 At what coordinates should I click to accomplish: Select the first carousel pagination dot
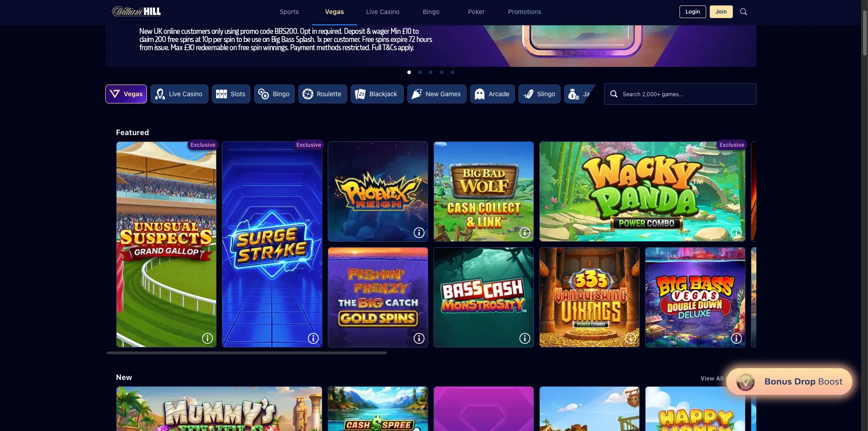pyautogui.click(x=409, y=72)
